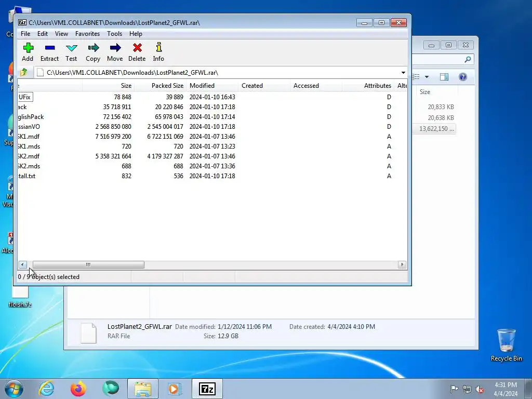The image size is (532, 399).
Task: Click the 20,833 KB size cell
Action: pos(441,107)
